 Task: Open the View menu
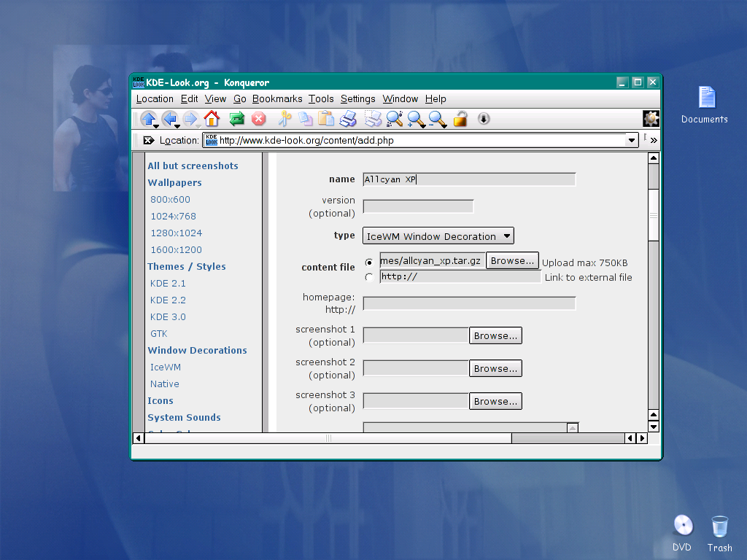coord(215,99)
